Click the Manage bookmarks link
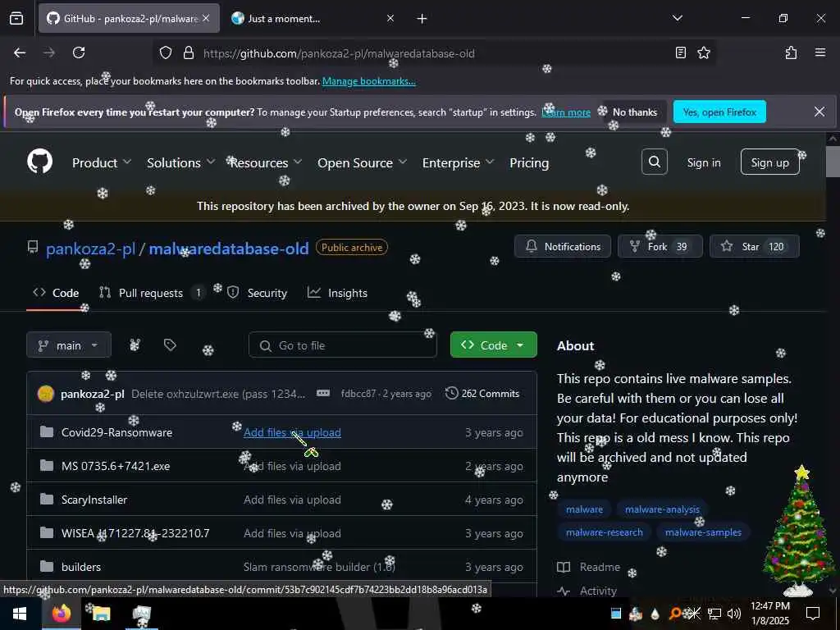Viewport: 840px width, 630px height. pos(368,81)
